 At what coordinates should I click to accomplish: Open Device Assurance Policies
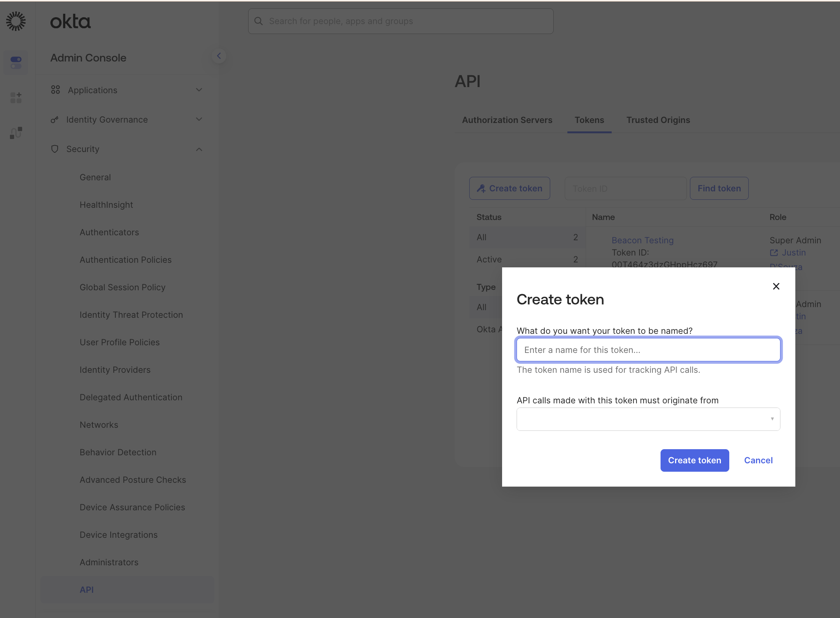(x=132, y=507)
